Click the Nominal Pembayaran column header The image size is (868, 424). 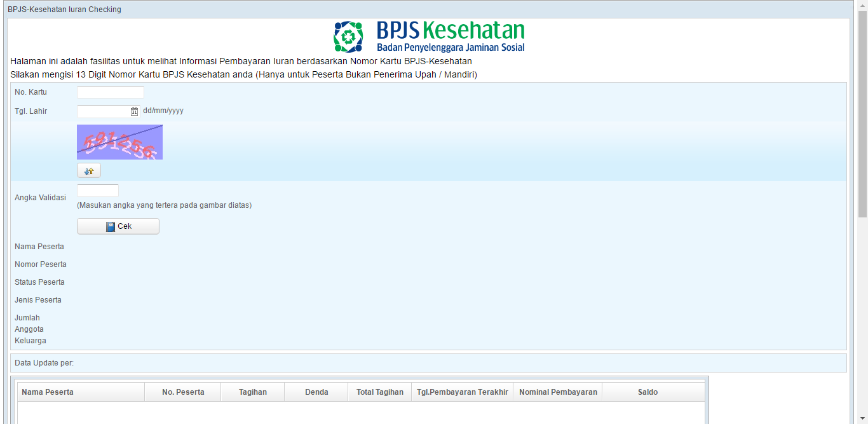point(558,392)
